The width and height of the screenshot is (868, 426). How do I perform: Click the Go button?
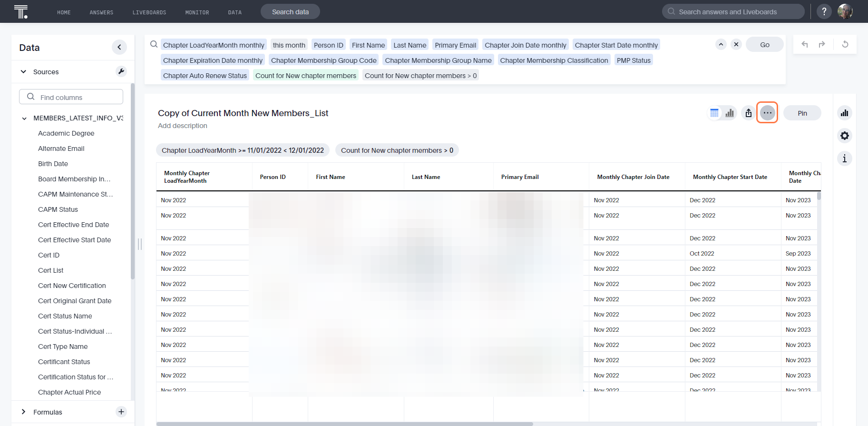[765, 44]
